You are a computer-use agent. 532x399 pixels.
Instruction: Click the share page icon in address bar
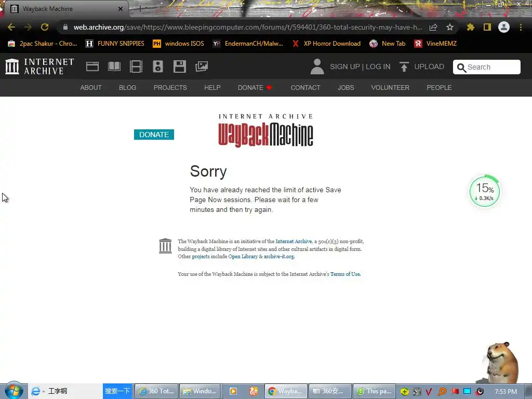[433, 27]
